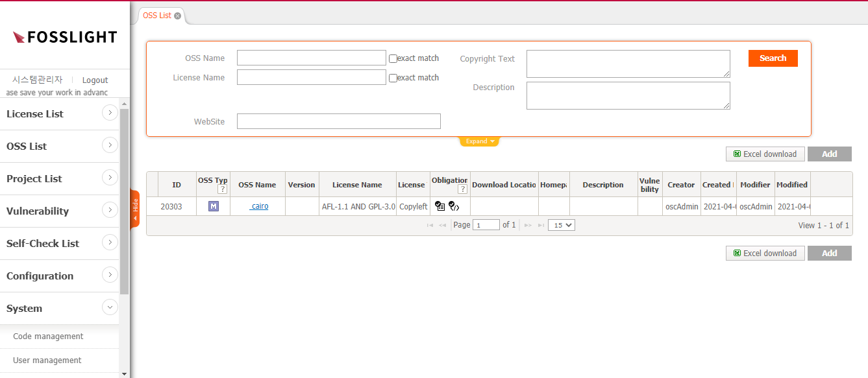Open System in the sidebar
The width and height of the screenshot is (868, 378).
25,309
